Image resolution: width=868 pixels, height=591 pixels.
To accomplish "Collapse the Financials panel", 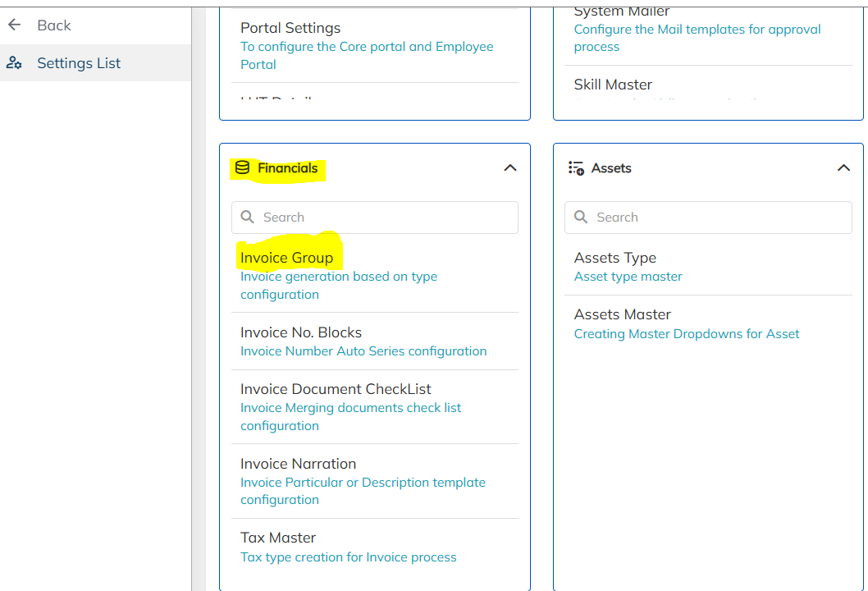I will coord(509,168).
